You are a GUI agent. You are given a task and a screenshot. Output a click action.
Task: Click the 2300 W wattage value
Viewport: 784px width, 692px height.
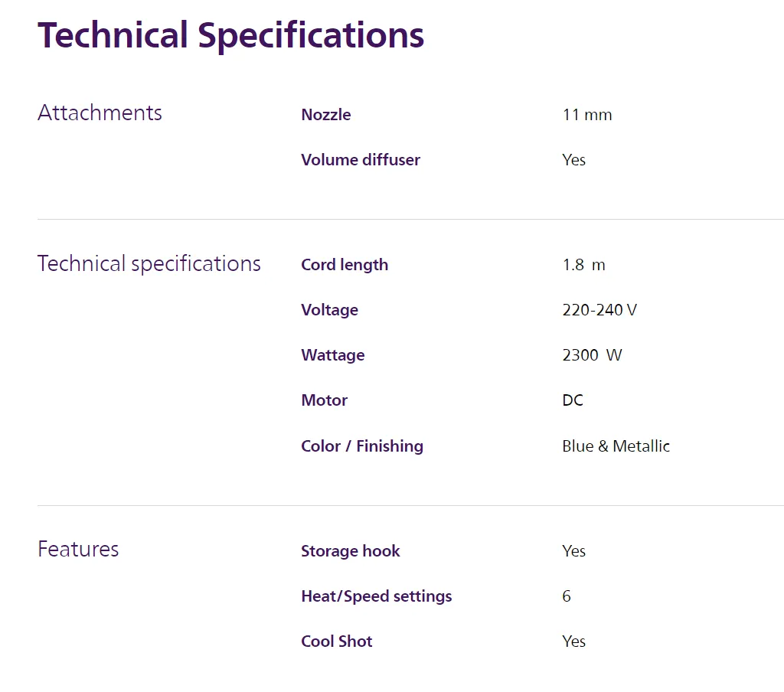tap(592, 355)
